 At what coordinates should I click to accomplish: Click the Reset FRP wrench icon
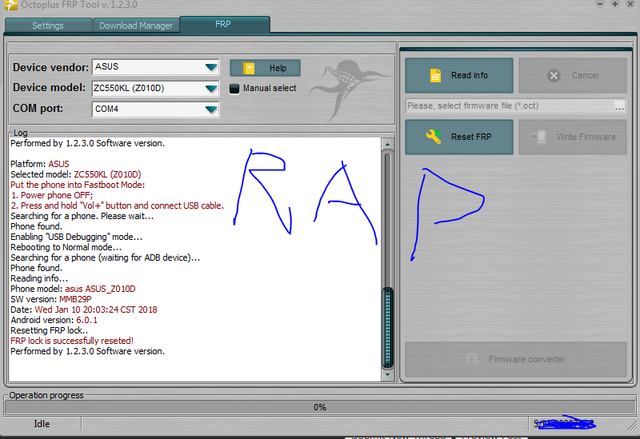(x=433, y=137)
